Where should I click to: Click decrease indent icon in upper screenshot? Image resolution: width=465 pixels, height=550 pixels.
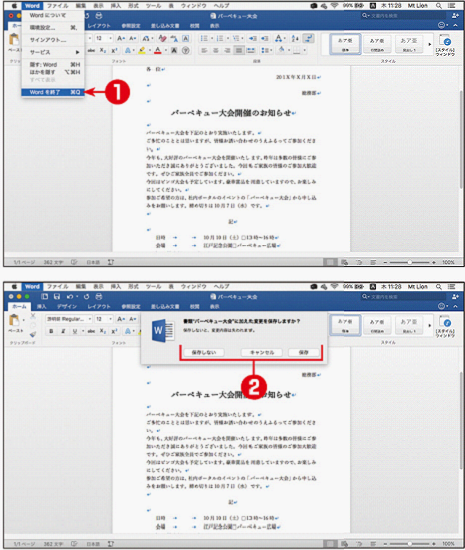click(x=252, y=38)
